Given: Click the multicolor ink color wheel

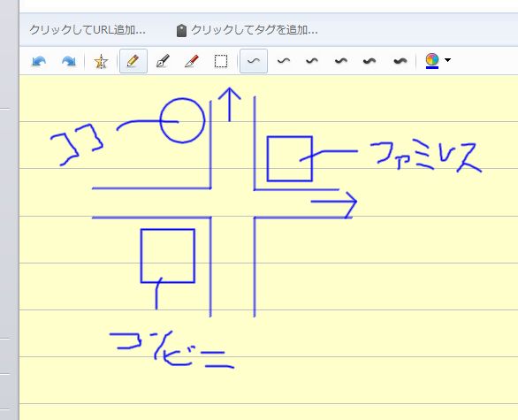Looking at the screenshot, I should click(x=432, y=60).
